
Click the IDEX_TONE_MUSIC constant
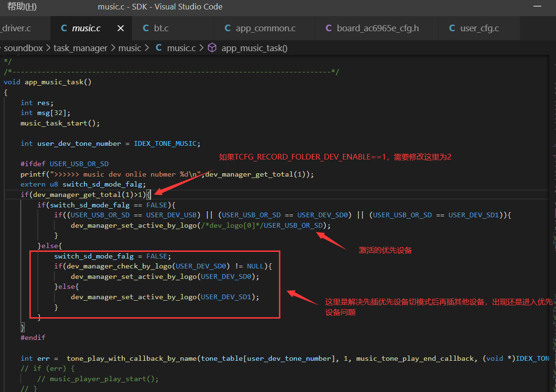(165, 143)
